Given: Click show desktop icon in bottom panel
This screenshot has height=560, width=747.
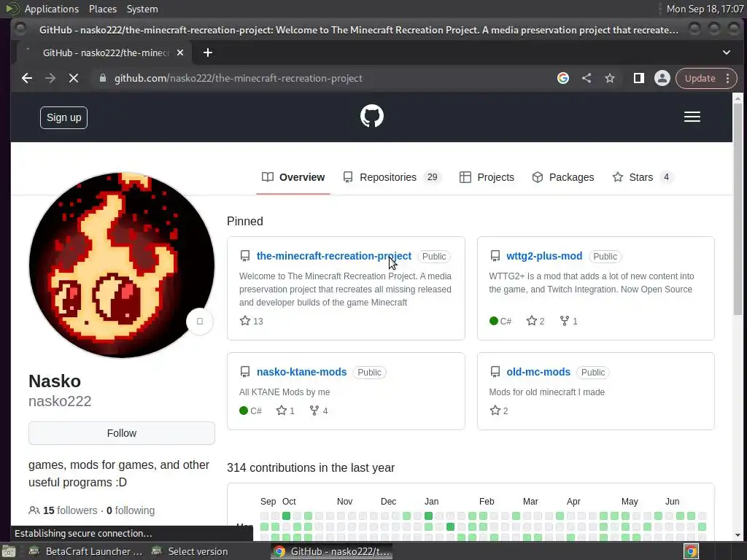Looking at the screenshot, I should (9, 551).
